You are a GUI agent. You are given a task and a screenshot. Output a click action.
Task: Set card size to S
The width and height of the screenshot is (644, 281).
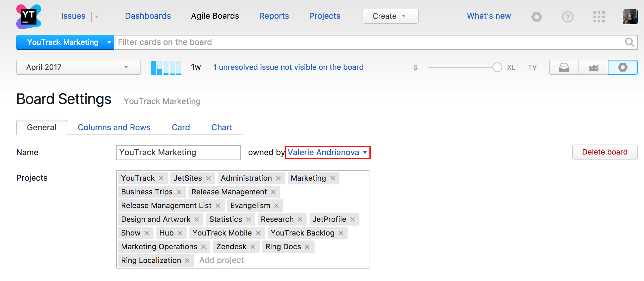(x=415, y=67)
